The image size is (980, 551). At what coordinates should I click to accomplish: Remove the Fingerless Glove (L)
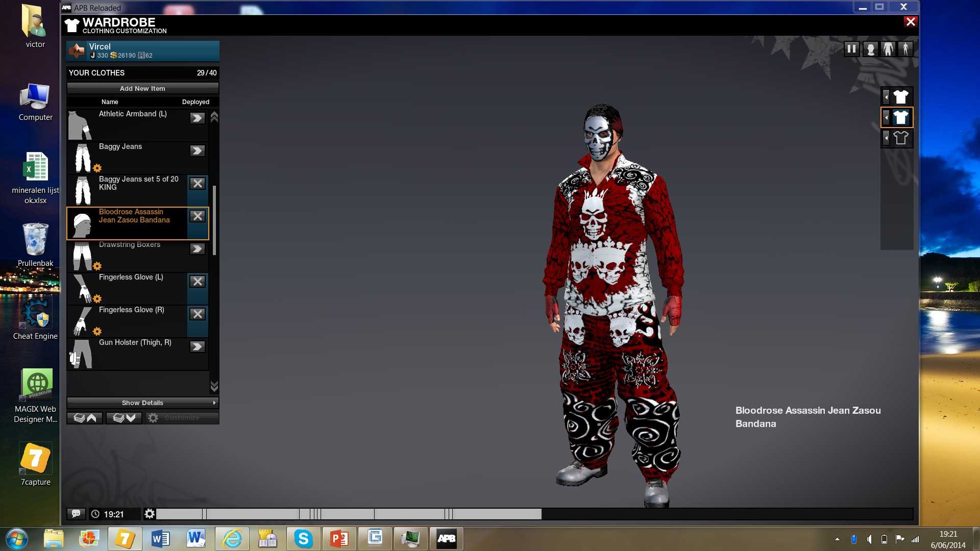[x=198, y=282]
